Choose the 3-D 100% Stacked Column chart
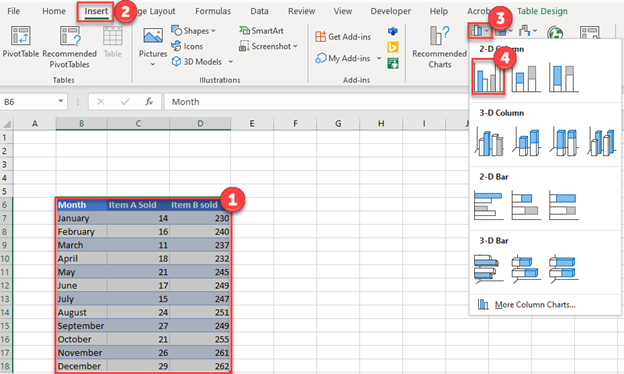The height and width of the screenshot is (374, 624). coord(563,141)
